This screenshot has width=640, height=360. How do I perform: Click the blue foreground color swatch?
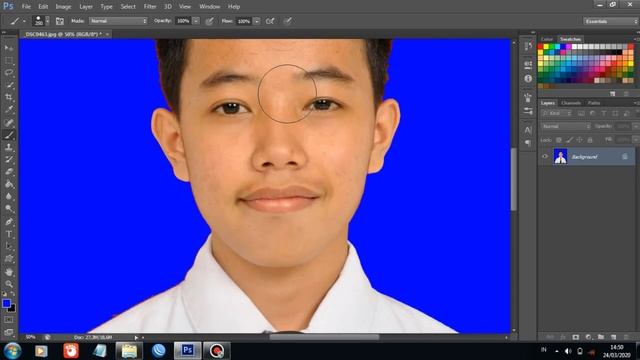tap(6, 303)
